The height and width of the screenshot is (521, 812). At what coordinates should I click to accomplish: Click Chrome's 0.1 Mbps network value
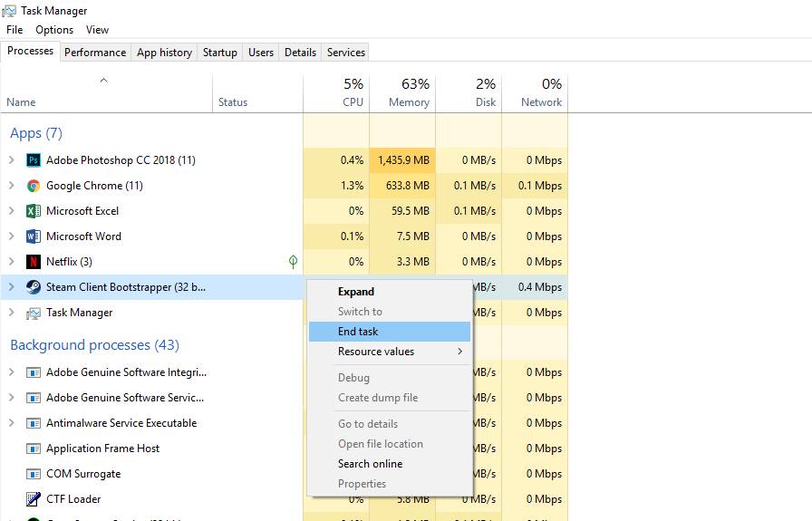(539, 186)
